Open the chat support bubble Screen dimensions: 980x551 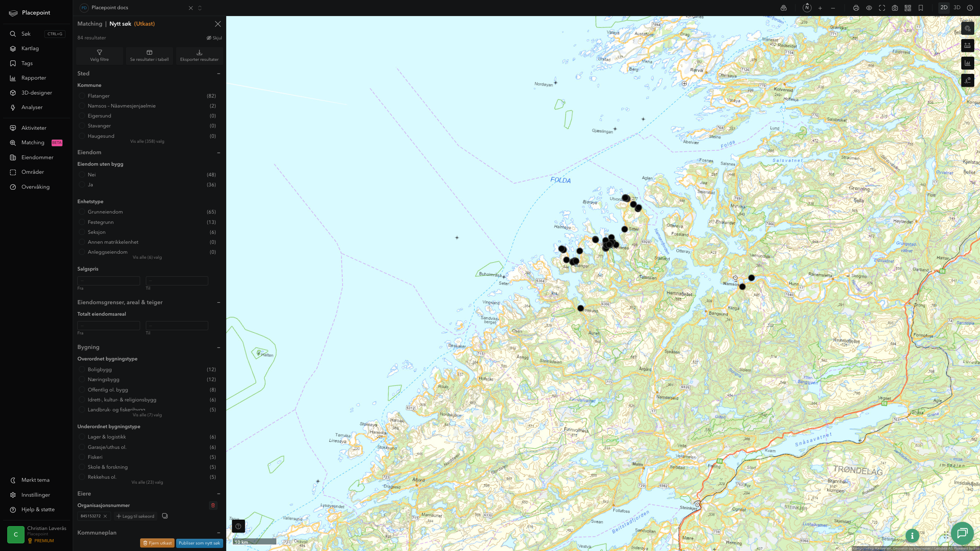[962, 533]
